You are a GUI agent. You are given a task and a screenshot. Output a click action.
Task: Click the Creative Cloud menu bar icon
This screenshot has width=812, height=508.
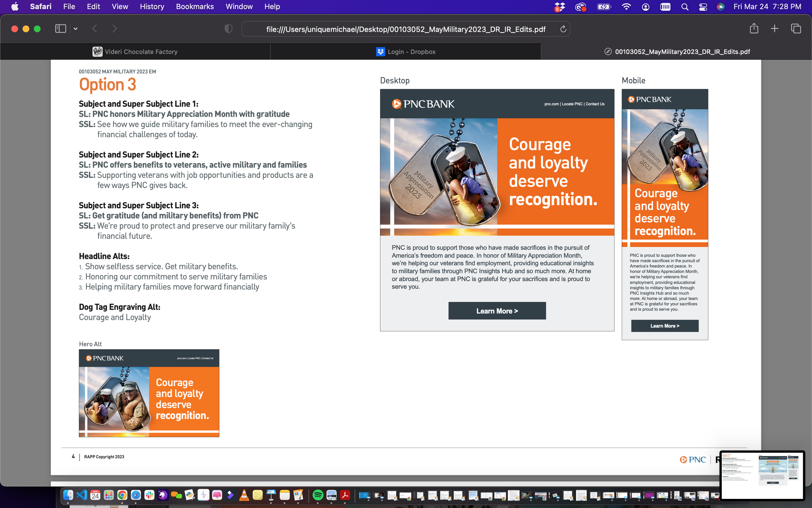pos(580,7)
